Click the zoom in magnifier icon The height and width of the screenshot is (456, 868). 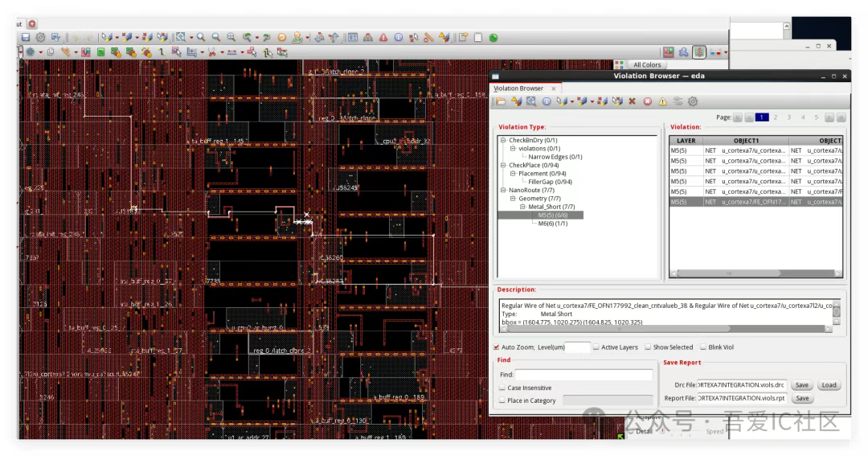(201, 37)
